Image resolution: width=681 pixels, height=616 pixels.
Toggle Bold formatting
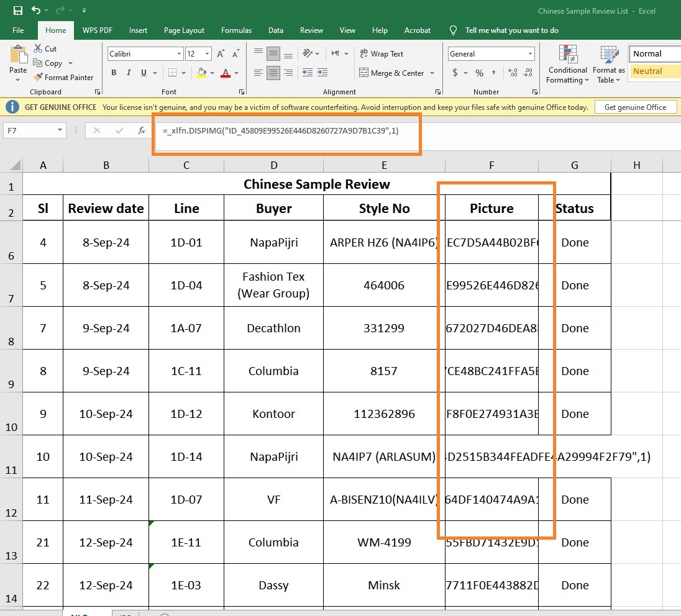(114, 73)
